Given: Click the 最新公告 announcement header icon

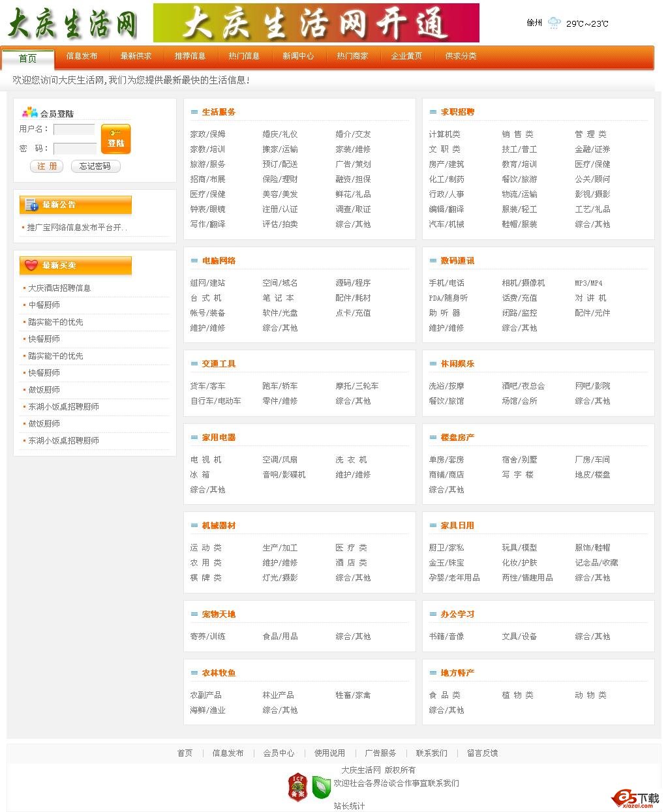Looking at the screenshot, I should click(x=31, y=205).
